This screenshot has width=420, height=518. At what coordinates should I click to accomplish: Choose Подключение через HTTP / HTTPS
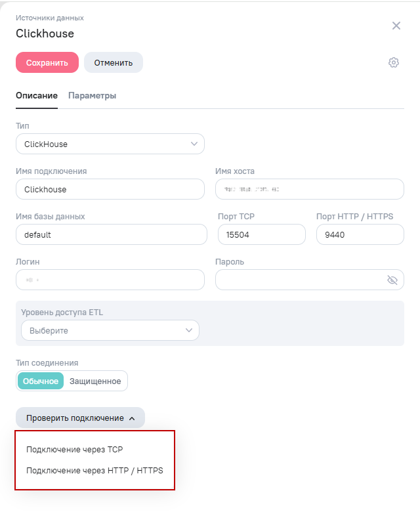94,470
